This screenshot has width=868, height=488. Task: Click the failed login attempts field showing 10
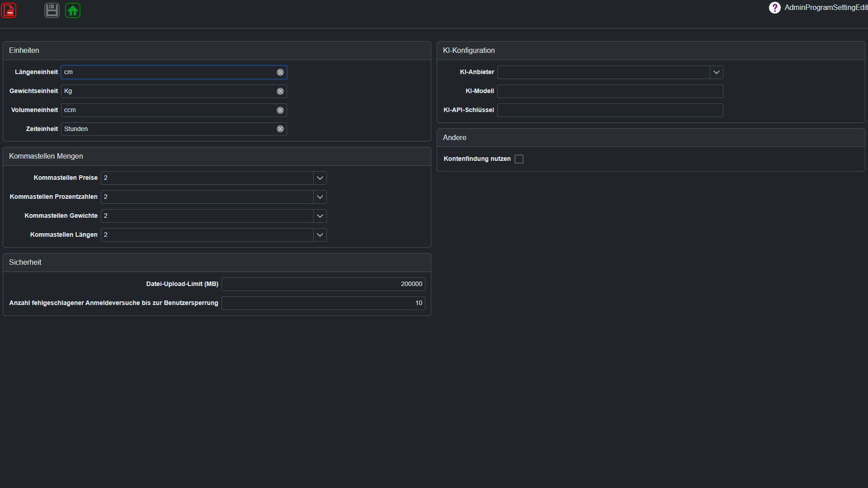pyautogui.click(x=323, y=303)
